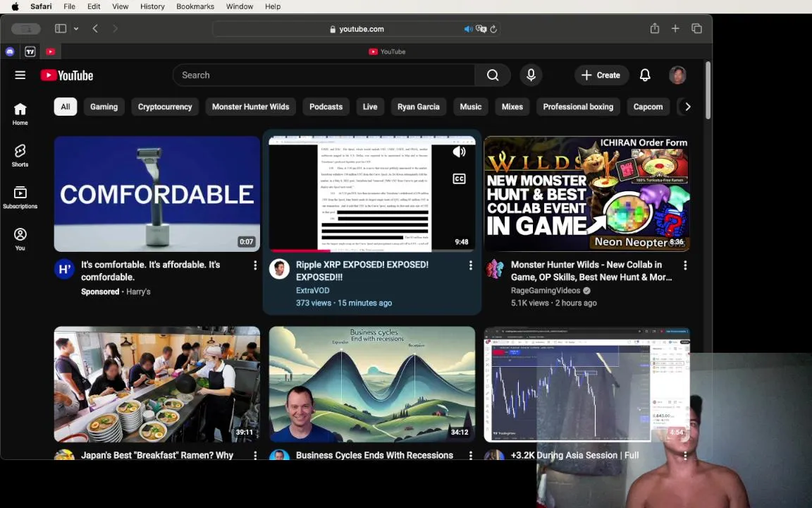
Task: Filter by Live chip
Action: tap(370, 107)
